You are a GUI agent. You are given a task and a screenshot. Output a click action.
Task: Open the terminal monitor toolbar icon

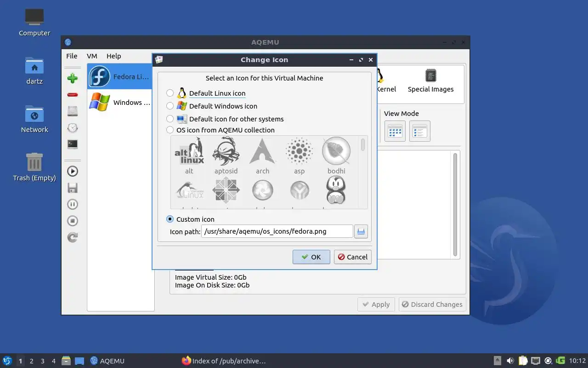tap(73, 144)
